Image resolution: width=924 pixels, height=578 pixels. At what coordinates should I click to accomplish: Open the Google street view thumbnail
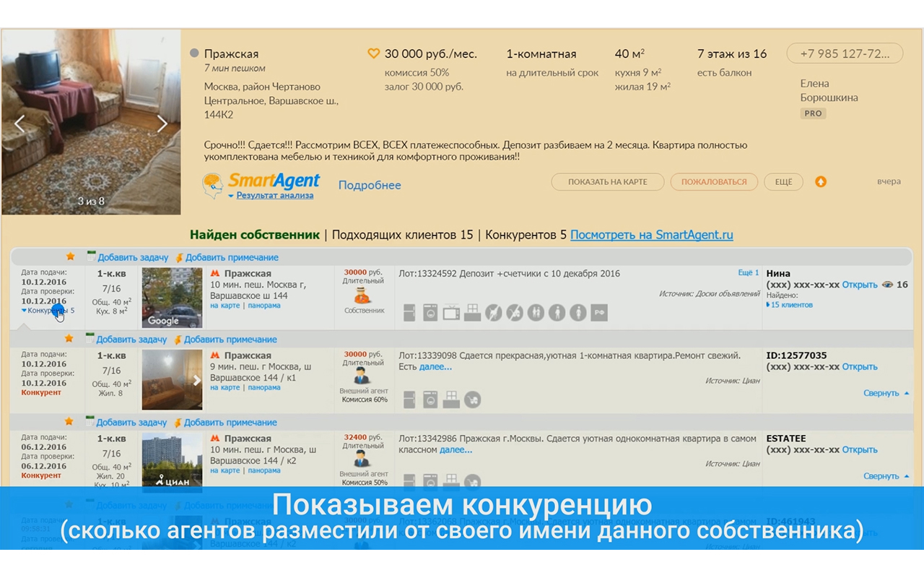[172, 298]
